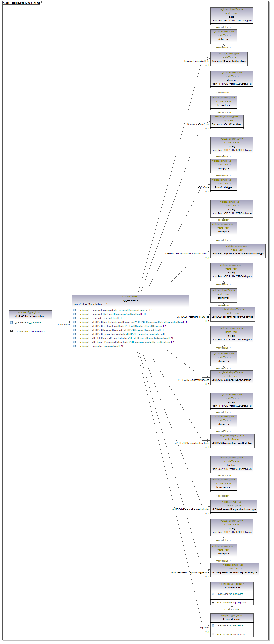The width and height of the screenshot is (274, 644).
Task: Click the _sequence attribute icon in VERIDASSRegistrationtype
Action: coord(11,323)
